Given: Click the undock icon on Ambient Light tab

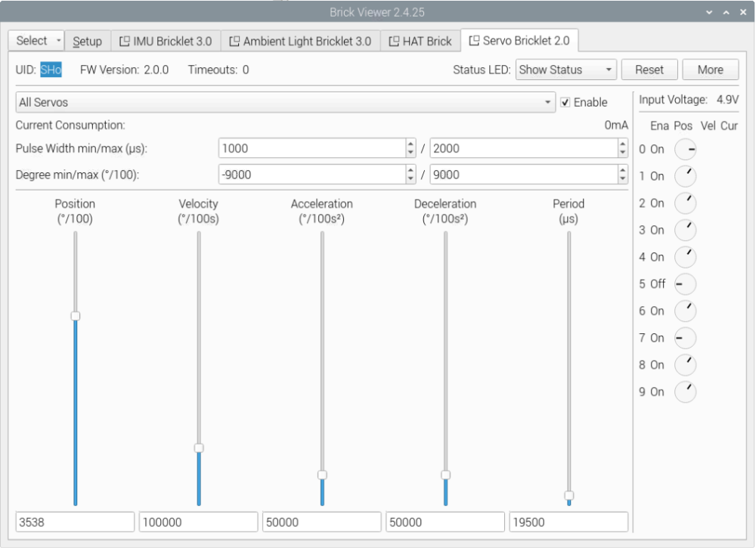Looking at the screenshot, I should (234, 42).
